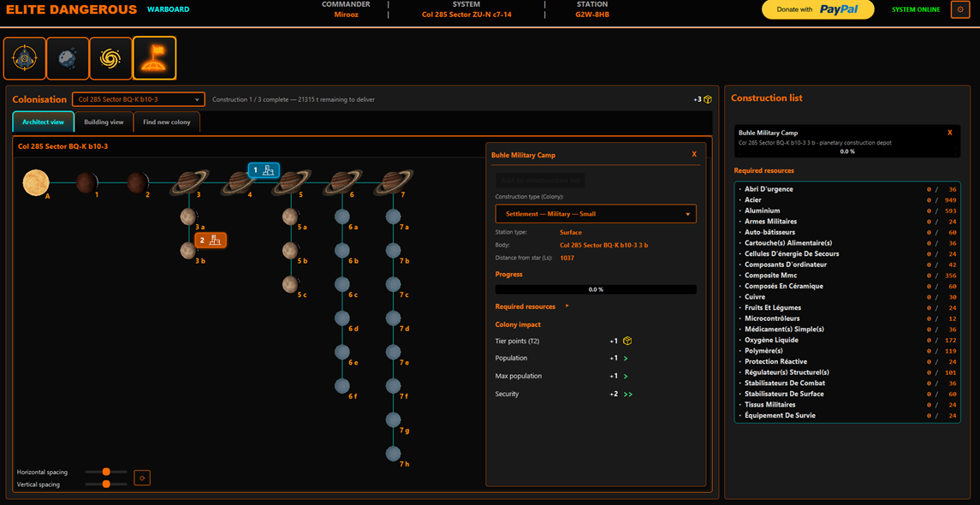Click Max population green arrow indicator

tap(626, 377)
